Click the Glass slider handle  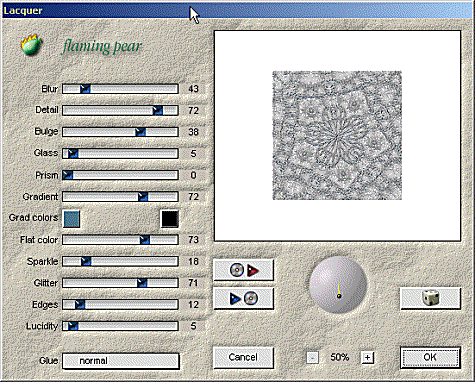[73, 153]
